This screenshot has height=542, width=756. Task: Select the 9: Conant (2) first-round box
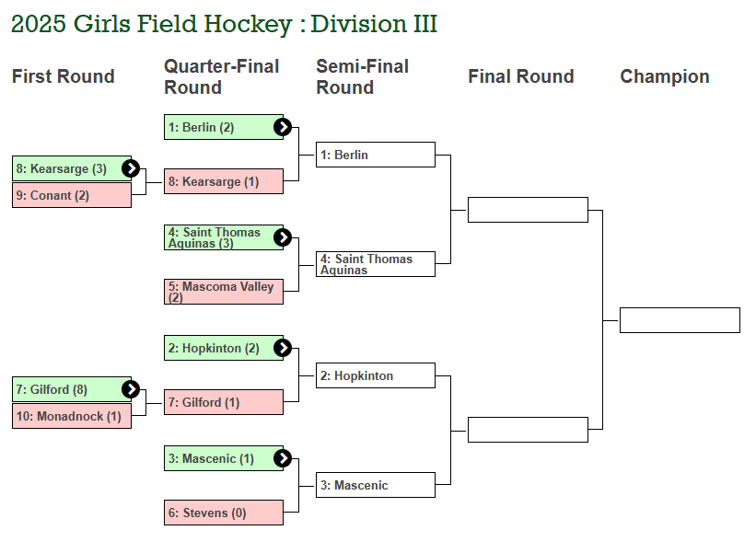pos(72,195)
